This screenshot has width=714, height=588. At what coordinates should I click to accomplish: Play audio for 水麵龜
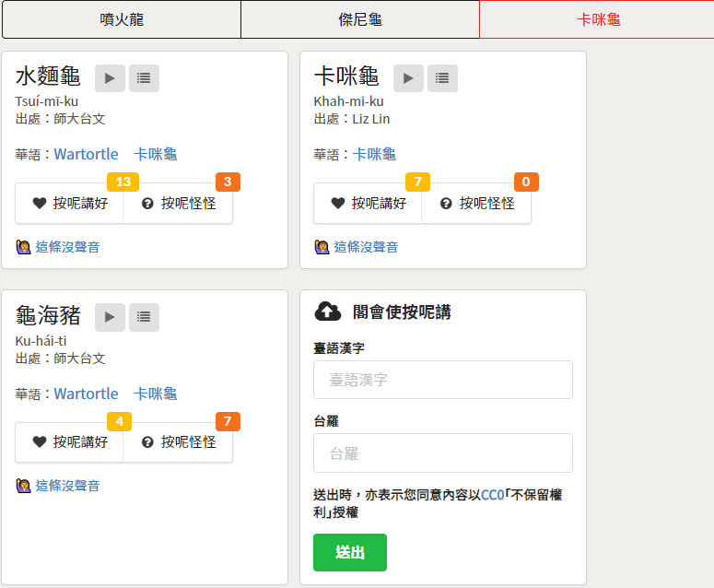point(110,78)
